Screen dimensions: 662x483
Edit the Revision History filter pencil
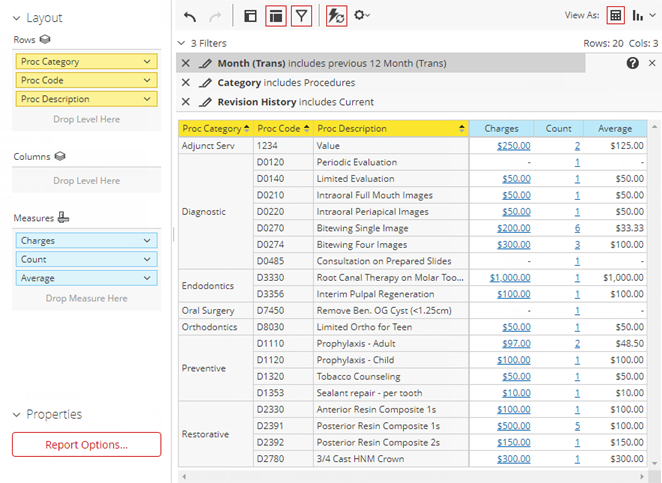click(205, 102)
